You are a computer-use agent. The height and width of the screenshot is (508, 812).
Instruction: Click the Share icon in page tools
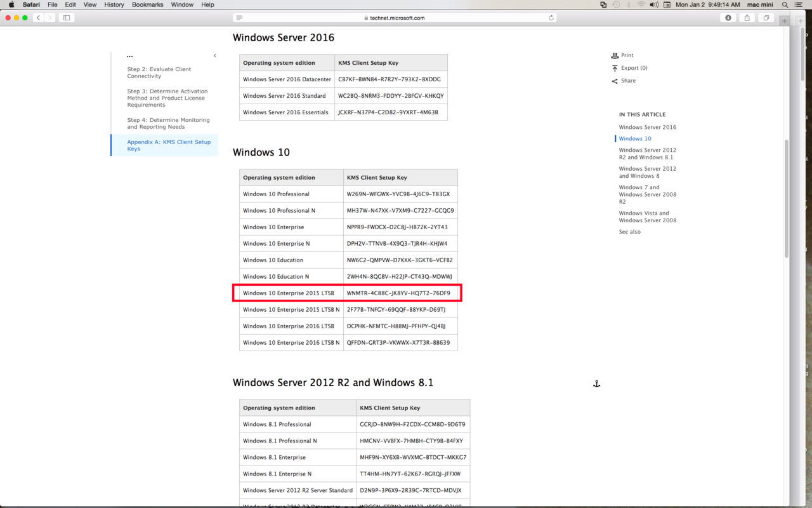615,81
